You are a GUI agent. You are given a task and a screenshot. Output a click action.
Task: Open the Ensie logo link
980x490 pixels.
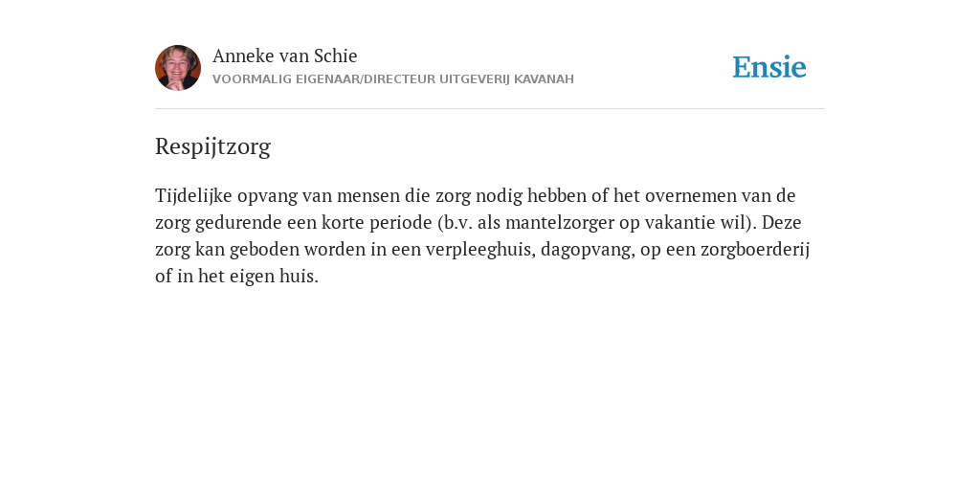[769, 67]
